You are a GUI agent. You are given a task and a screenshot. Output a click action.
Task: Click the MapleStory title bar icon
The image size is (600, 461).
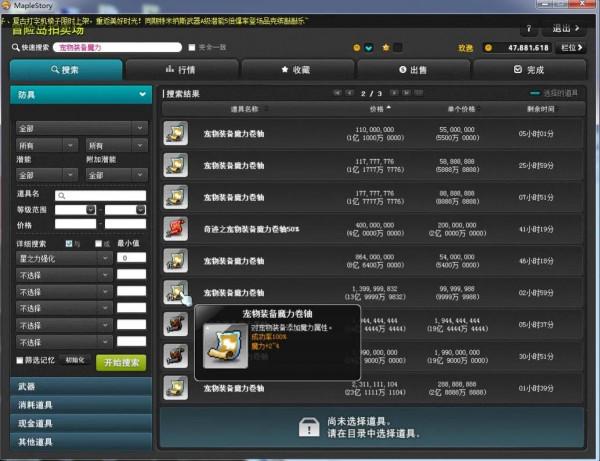tap(5, 5)
